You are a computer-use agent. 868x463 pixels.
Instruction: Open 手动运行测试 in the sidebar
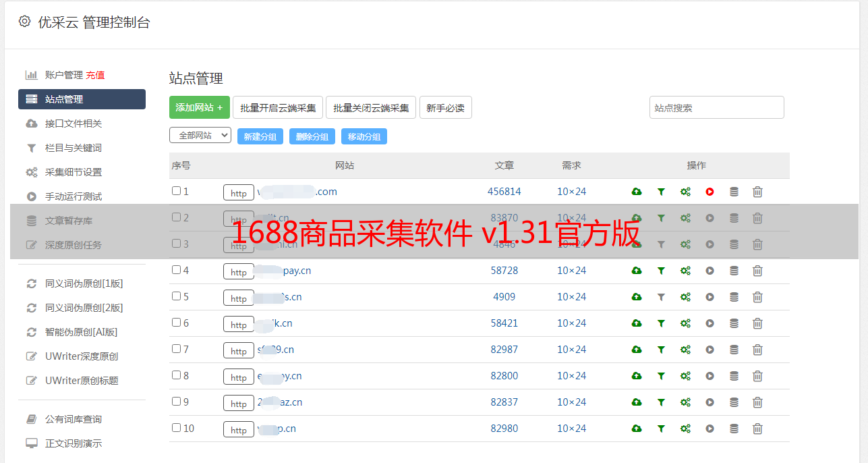click(74, 196)
